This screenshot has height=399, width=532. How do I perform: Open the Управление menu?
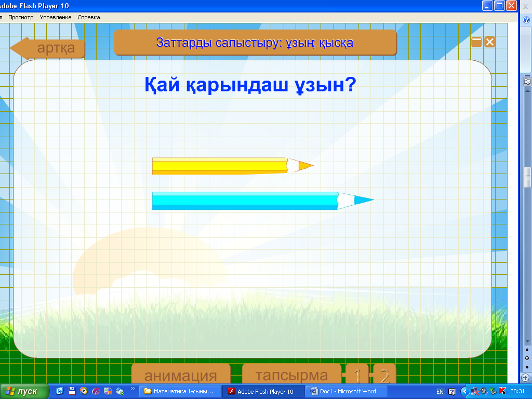click(x=55, y=17)
